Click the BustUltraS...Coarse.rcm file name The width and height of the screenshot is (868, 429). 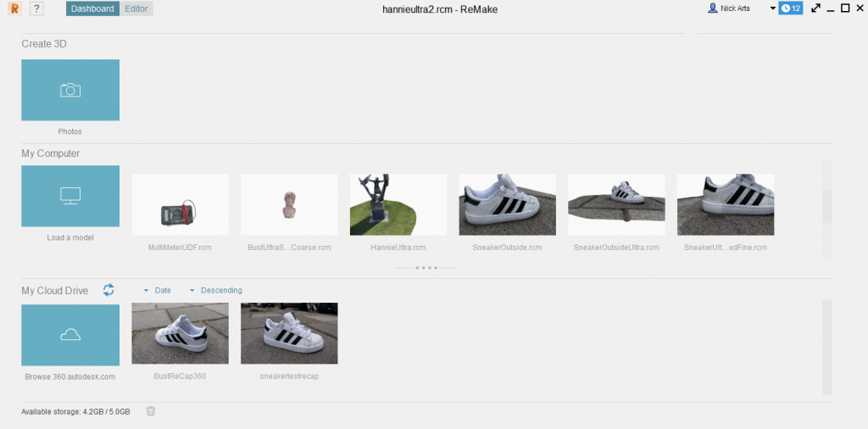[289, 248]
